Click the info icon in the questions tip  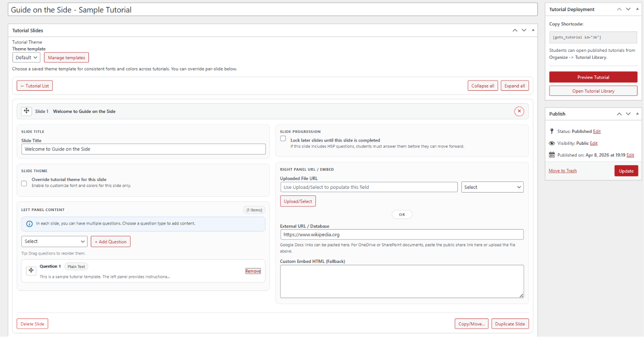coord(30,224)
